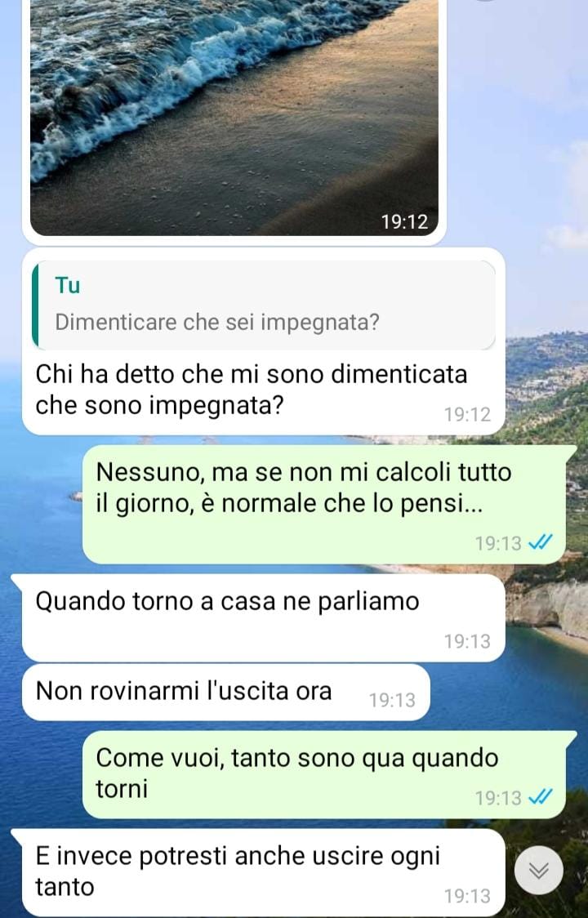
Task: Tap message "E invece potresti anche uscire"
Action: coord(264,872)
